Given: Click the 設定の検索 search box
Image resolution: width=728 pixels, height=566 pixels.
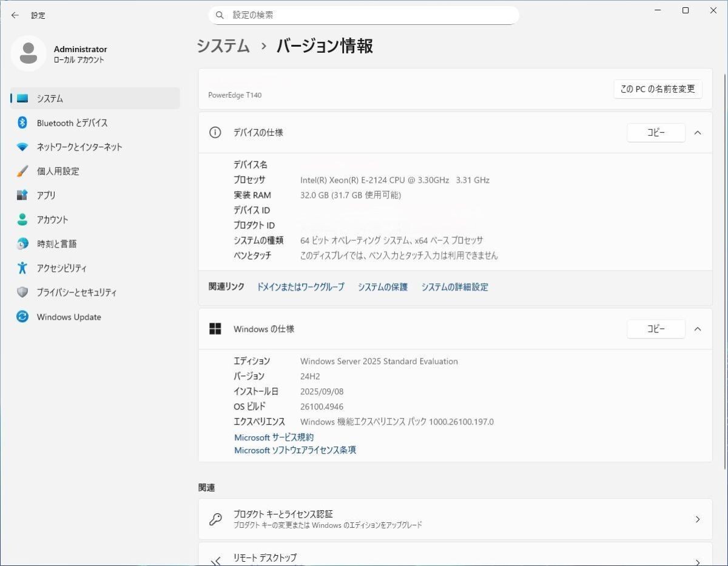Looking at the screenshot, I should pos(364,15).
